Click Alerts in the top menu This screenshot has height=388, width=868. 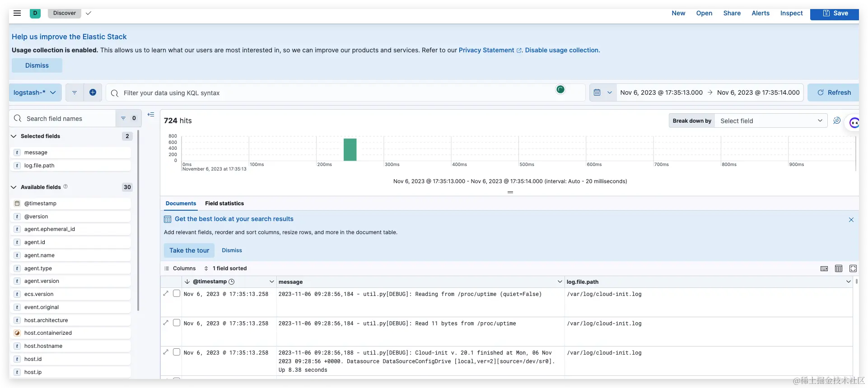(761, 13)
